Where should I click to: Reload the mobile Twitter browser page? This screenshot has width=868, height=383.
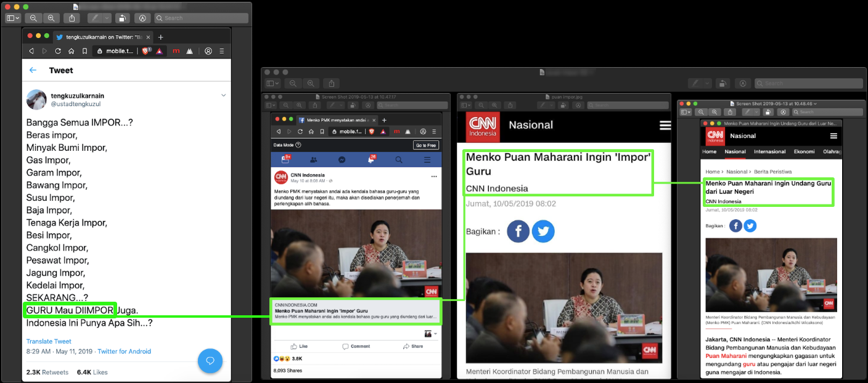coord(58,51)
